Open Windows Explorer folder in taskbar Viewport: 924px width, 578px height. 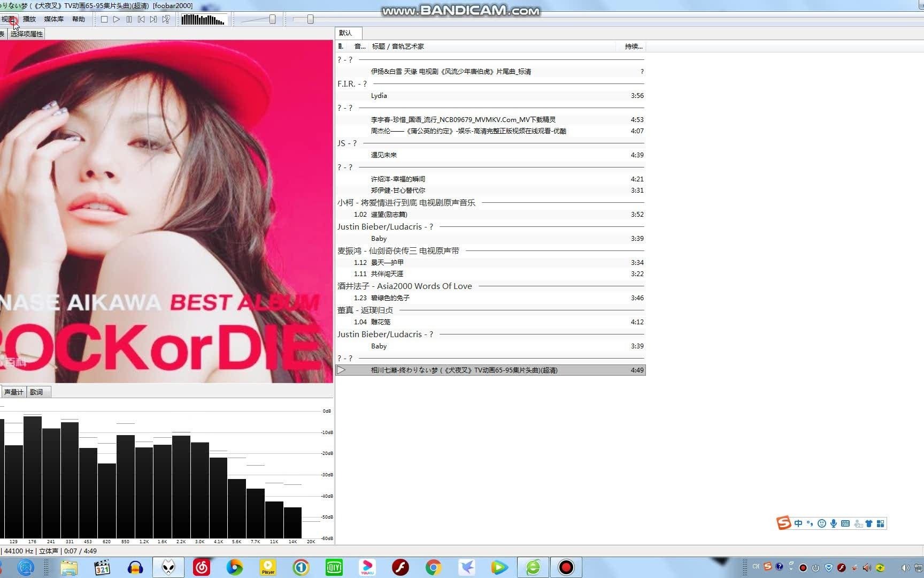69,567
